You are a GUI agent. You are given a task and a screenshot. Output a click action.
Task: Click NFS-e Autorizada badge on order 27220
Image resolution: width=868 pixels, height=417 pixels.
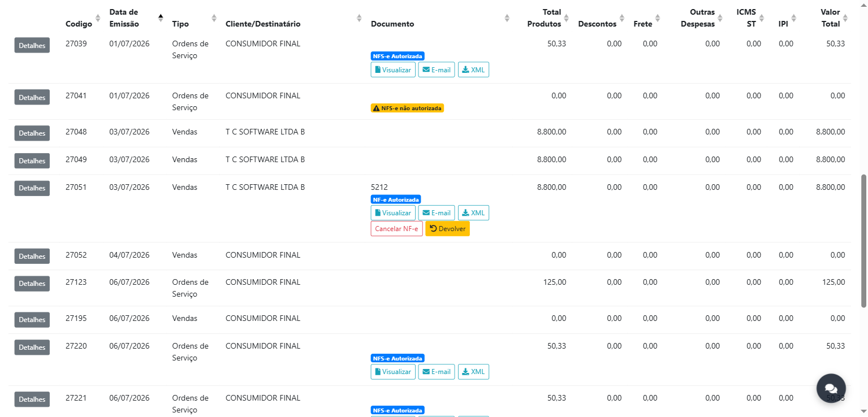coord(398,358)
